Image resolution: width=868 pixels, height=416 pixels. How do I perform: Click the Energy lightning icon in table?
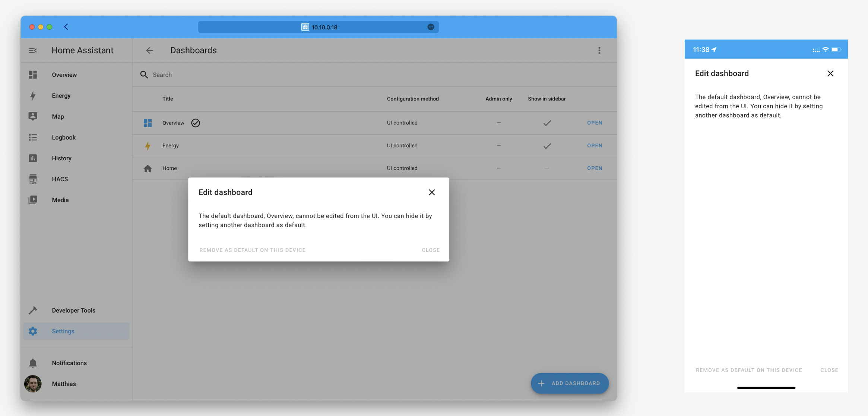[x=148, y=146]
